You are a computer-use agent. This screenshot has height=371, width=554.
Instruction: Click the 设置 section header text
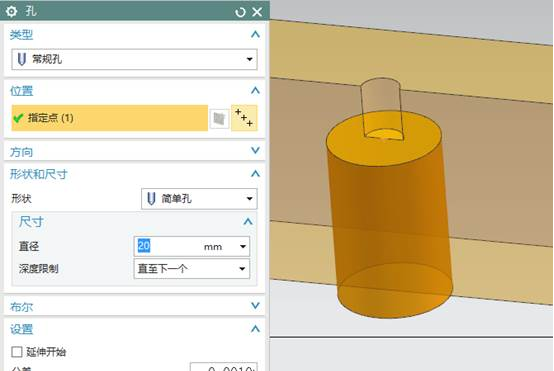[x=21, y=329]
